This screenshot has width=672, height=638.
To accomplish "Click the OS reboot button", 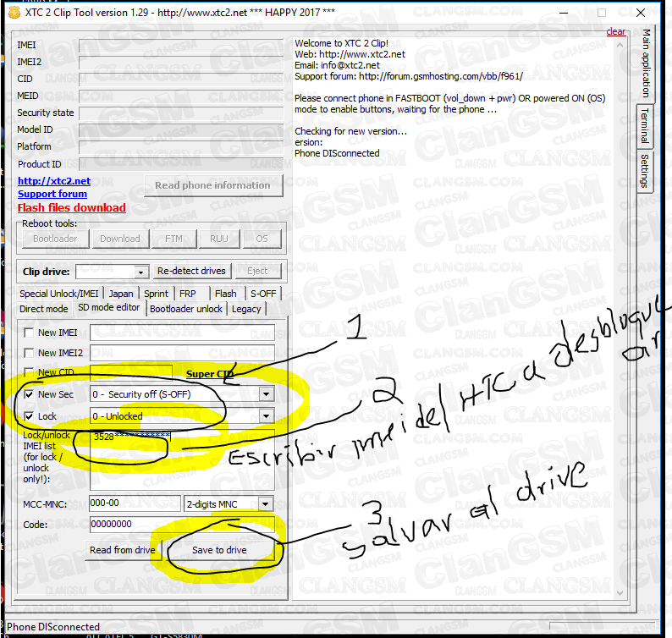I will click(262, 239).
